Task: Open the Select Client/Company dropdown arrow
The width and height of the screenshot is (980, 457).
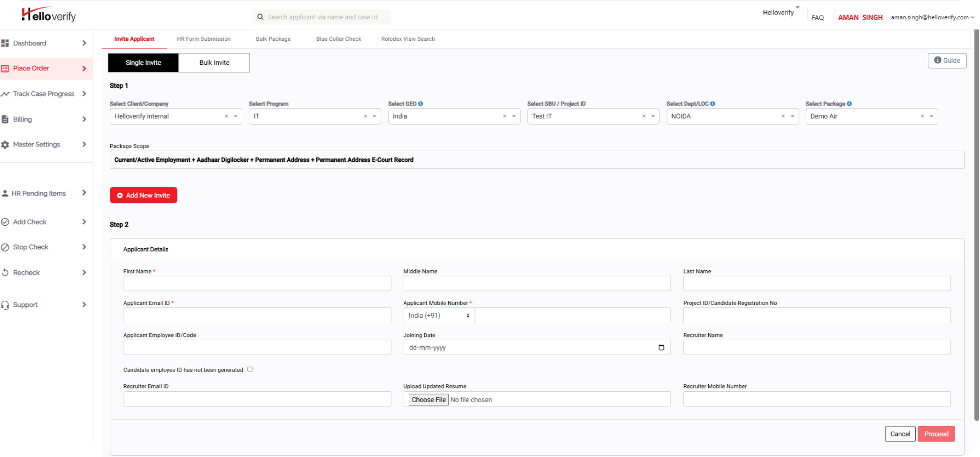Action: tap(236, 116)
